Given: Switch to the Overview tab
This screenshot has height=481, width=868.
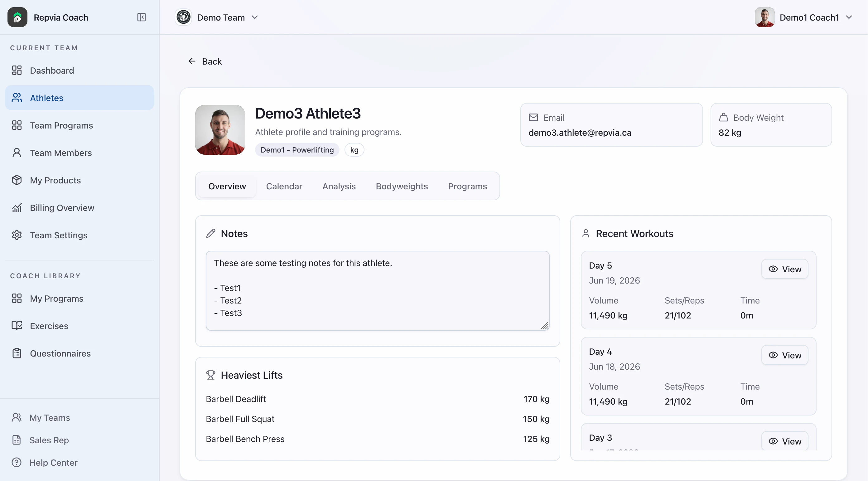Looking at the screenshot, I should point(227,187).
